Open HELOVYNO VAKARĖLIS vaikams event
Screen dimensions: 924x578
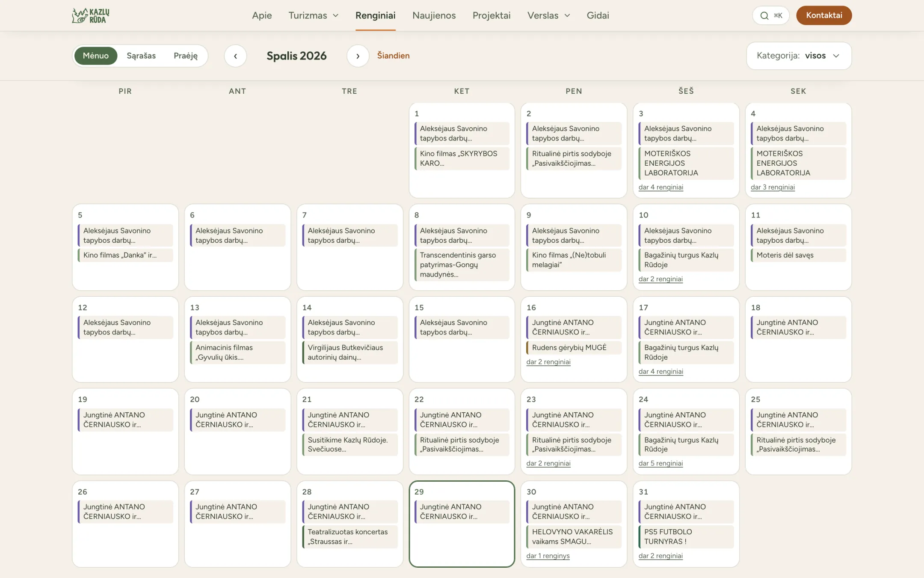tap(574, 537)
